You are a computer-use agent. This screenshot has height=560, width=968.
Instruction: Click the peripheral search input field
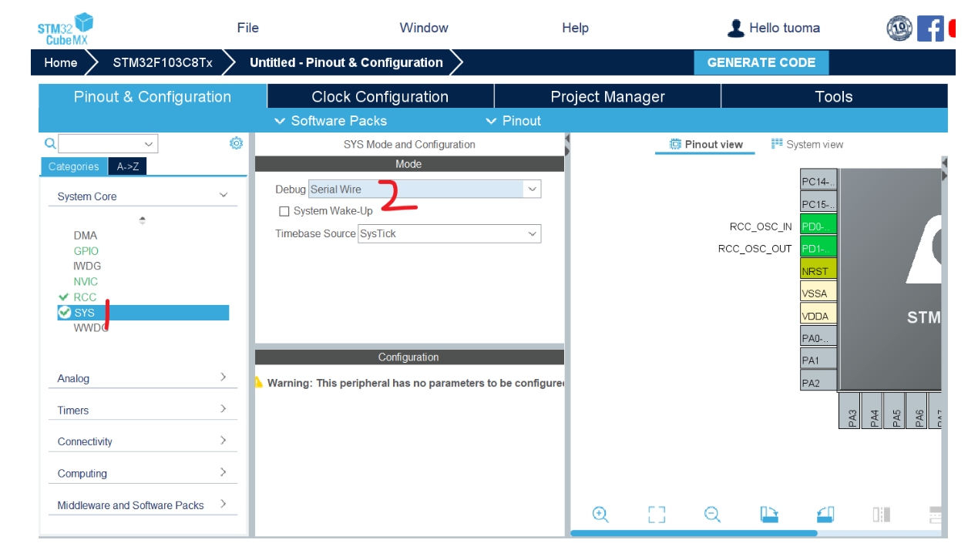(100, 144)
